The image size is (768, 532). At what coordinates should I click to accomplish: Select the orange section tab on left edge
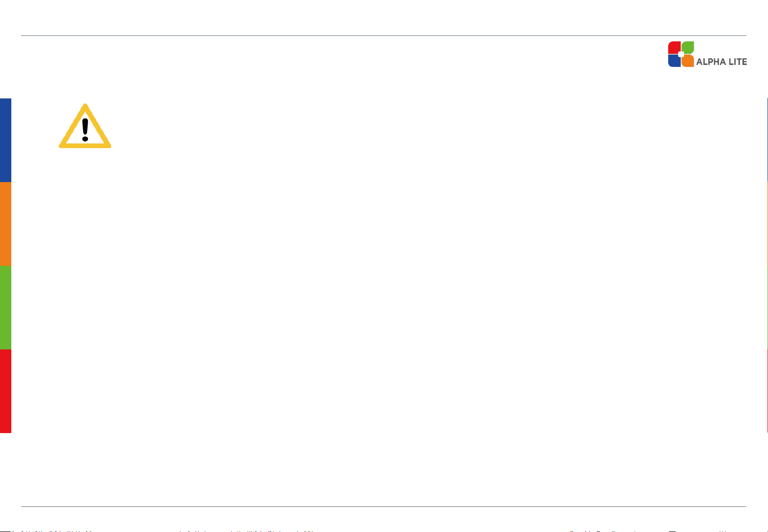(5, 224)
